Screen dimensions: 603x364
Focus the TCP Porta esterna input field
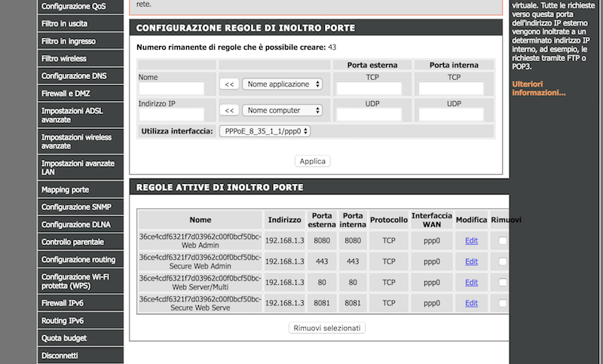click(369, 89)
